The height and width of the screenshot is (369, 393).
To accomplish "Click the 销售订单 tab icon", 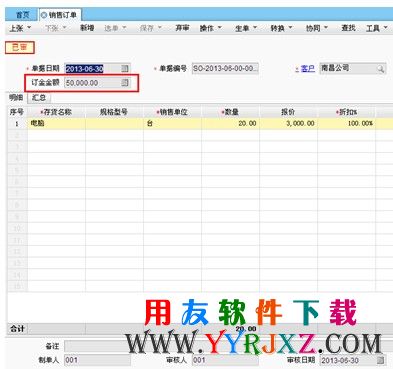I will pos(44,15).
